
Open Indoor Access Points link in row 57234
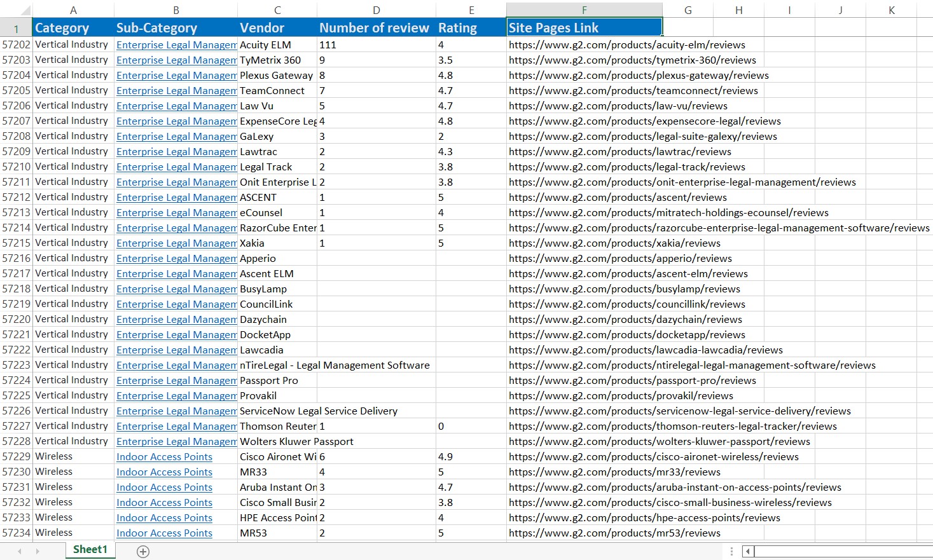coord(164,533)
